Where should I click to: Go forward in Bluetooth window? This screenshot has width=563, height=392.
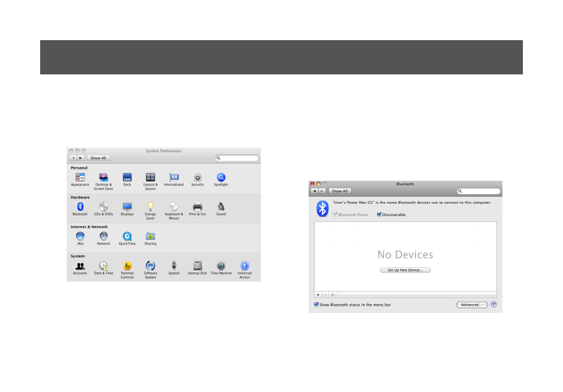(322, 191)
